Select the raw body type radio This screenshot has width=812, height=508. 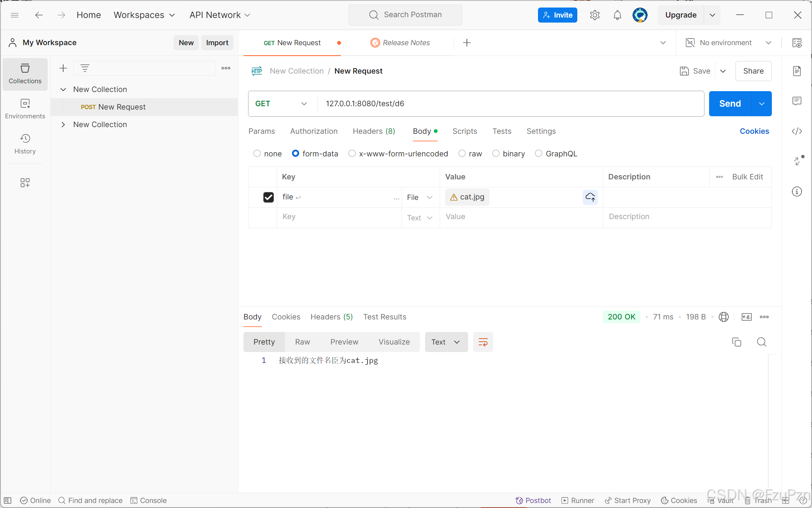click(462, 153)
